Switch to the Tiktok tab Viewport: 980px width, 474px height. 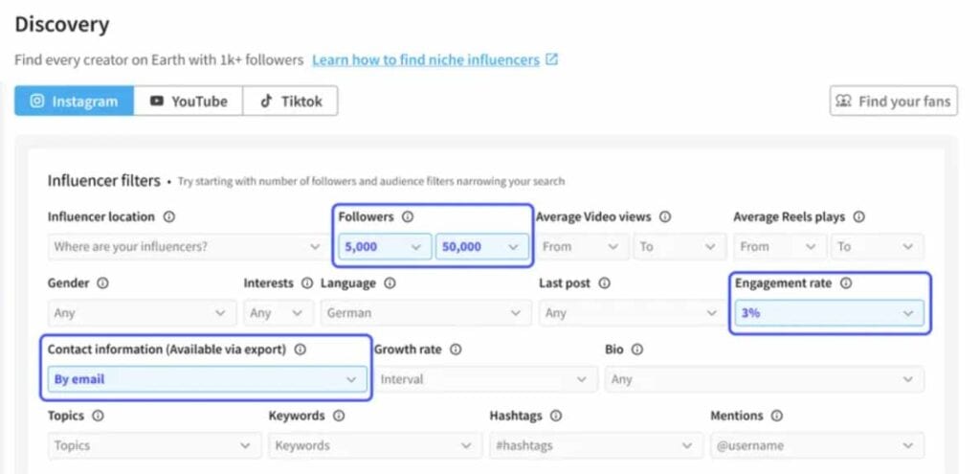(291, 101)
